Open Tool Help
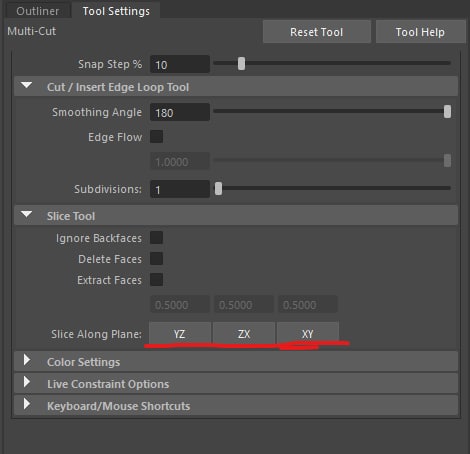 click(420, 32)
